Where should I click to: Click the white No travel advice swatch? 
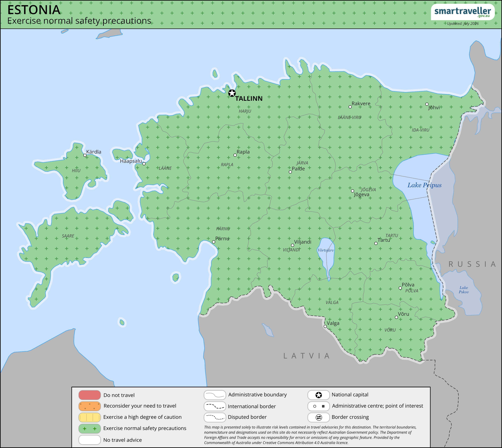90,440
